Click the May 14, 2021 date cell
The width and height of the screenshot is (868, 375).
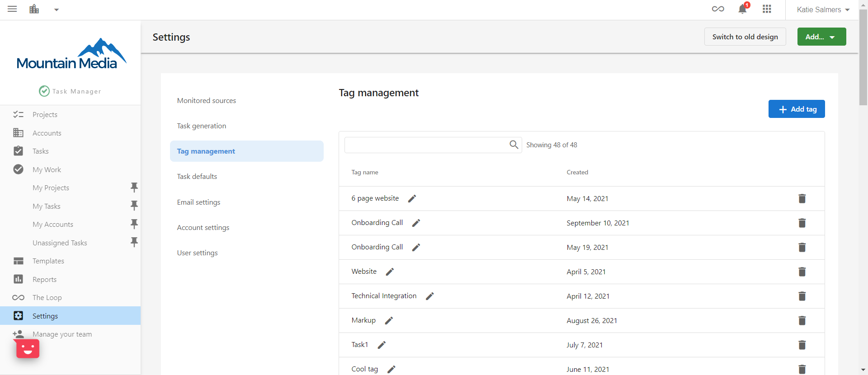point(587,198)
